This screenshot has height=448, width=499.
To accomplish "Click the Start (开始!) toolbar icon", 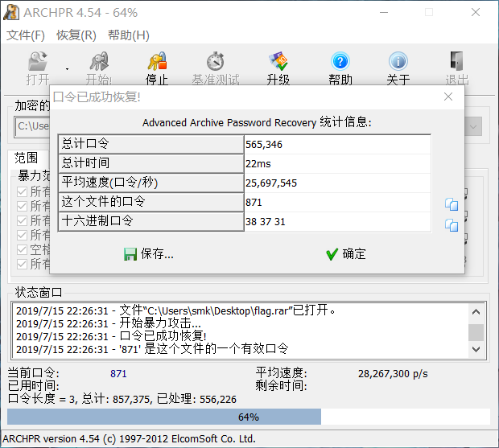I will pos(99,61).
